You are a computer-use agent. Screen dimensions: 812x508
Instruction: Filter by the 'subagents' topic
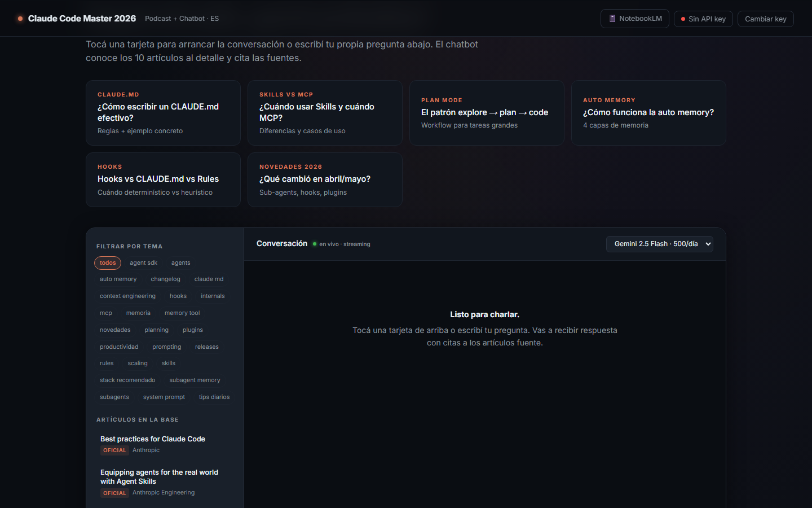[x=114, y=397]
